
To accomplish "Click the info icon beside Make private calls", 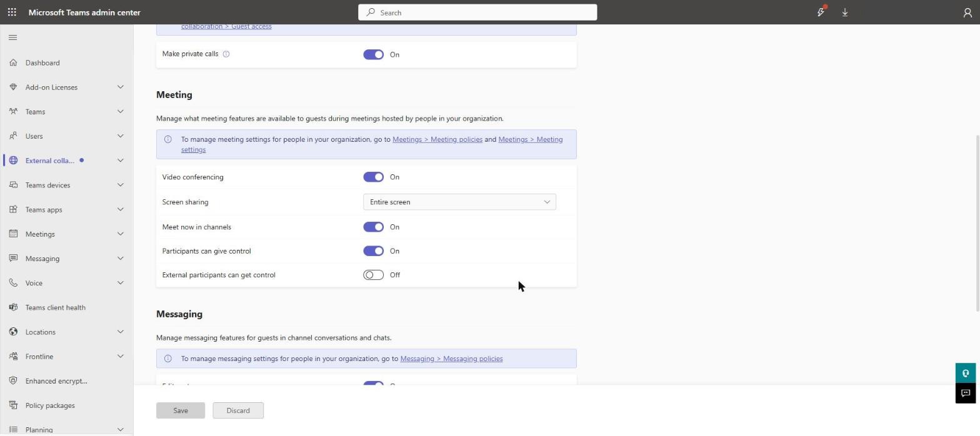I will pyautogui.click(x=226, y=54).
